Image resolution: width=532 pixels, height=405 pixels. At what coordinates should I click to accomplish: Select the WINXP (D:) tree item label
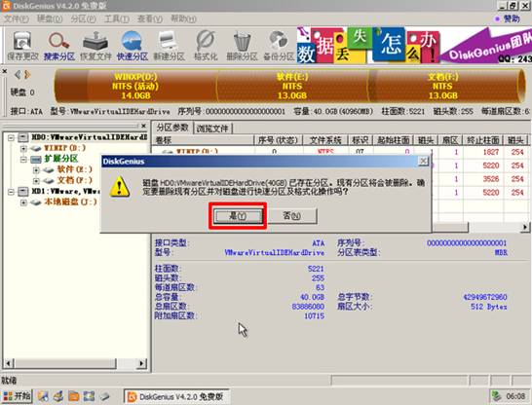pyautogui.click(x=65, y=148)
